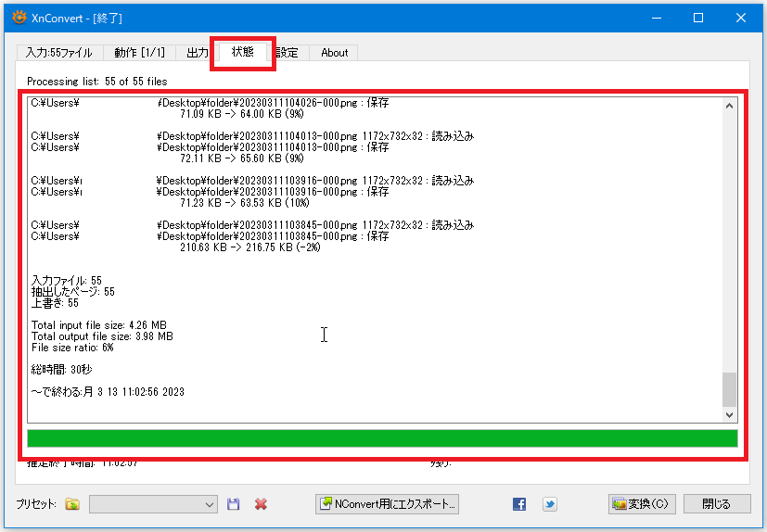Expand the preset dropdown list
This screenshot has width=767, height=532.
point(209,504)
